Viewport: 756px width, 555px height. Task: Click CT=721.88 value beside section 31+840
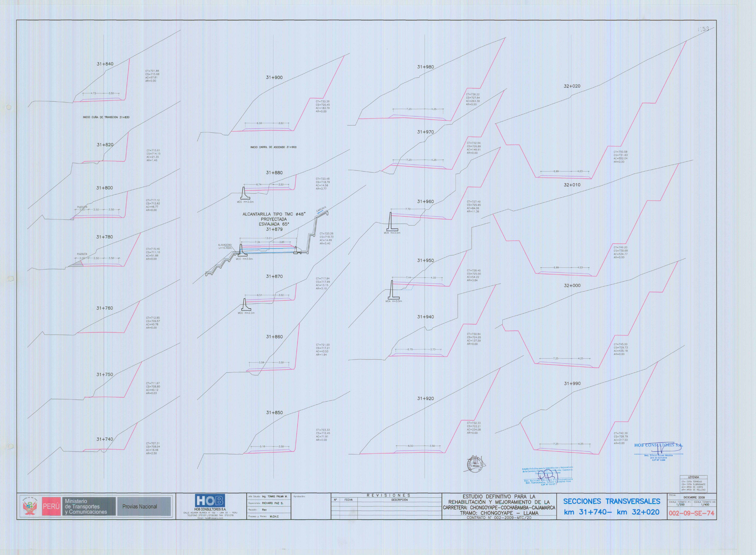point(152,71)
